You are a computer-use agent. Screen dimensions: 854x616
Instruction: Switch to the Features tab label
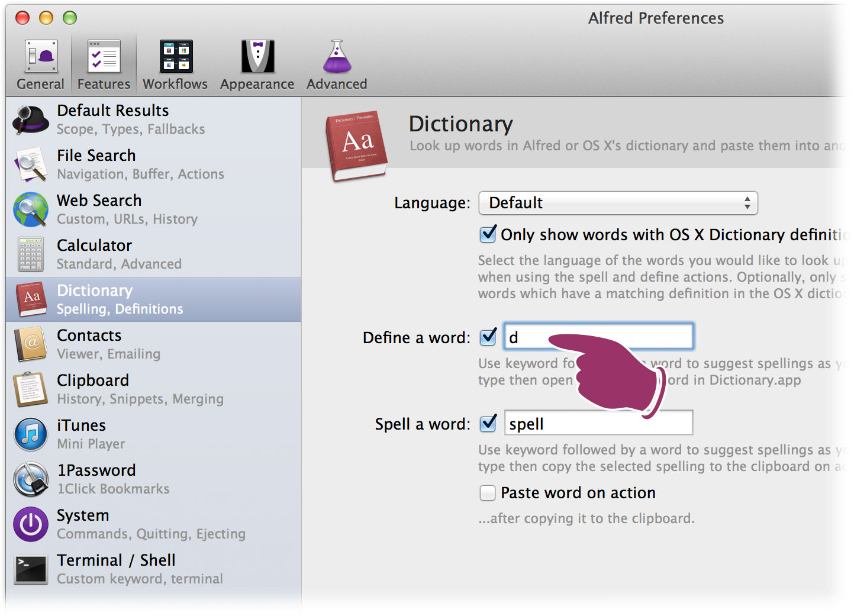[x=104, y=84]
